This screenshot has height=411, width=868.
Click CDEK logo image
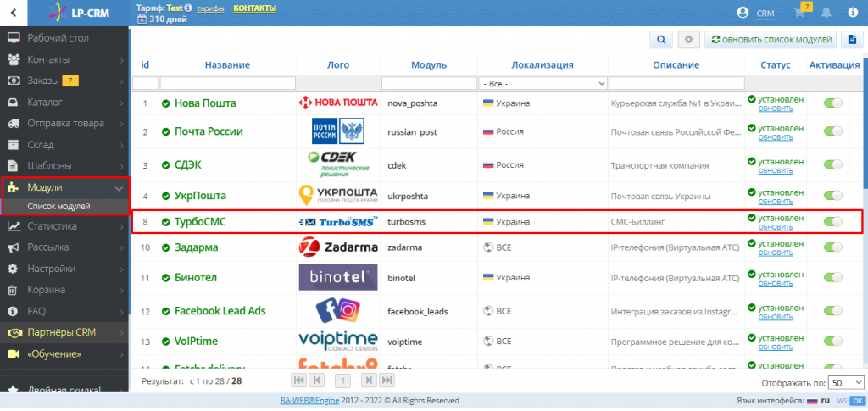[338, 164]
